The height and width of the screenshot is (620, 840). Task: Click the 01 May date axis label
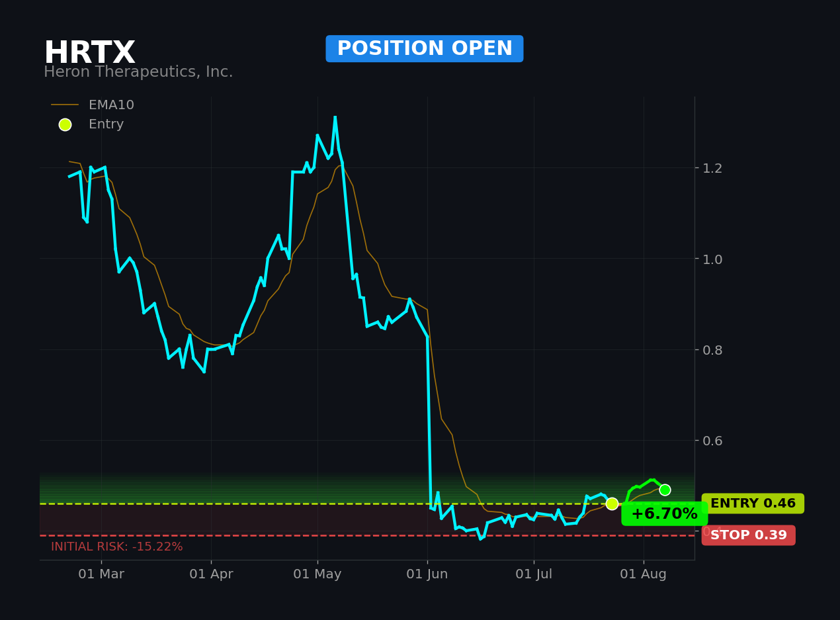(x=317, y=574)
